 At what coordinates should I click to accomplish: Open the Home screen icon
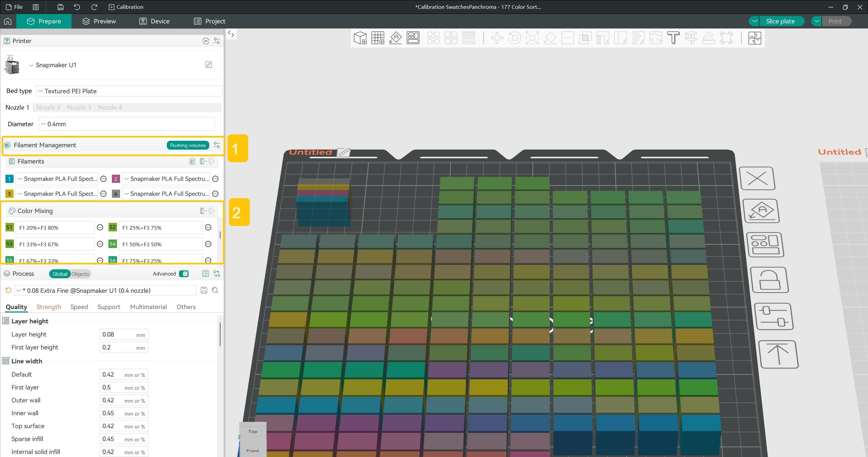click(x=8, y=21)
